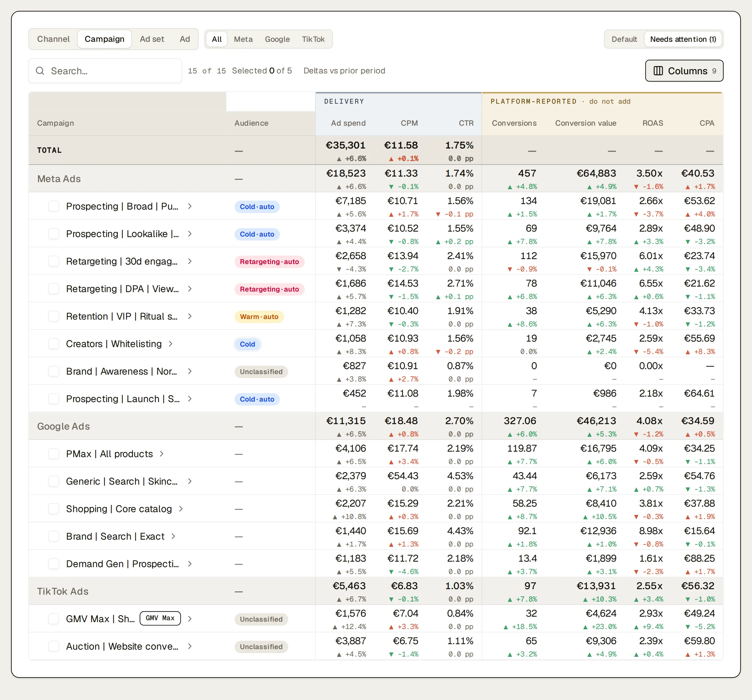Click the Columns grid icon
The image size is (752, 700).
point(658,71)
